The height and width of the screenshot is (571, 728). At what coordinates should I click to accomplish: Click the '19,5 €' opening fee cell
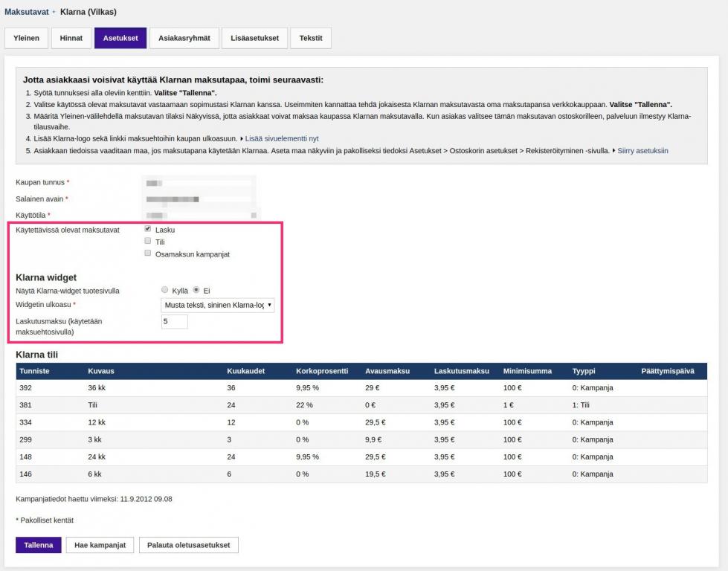pyautogui.click(x=375, y=474)
